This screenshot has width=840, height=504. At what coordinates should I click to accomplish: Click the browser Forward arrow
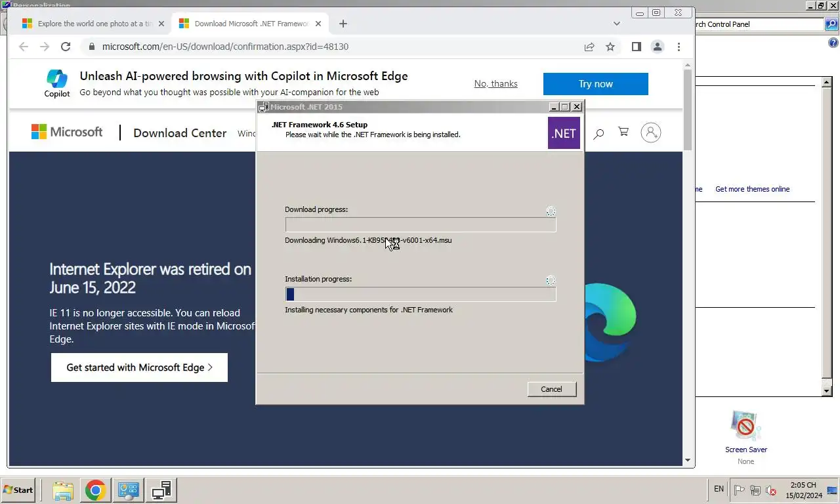45,47
